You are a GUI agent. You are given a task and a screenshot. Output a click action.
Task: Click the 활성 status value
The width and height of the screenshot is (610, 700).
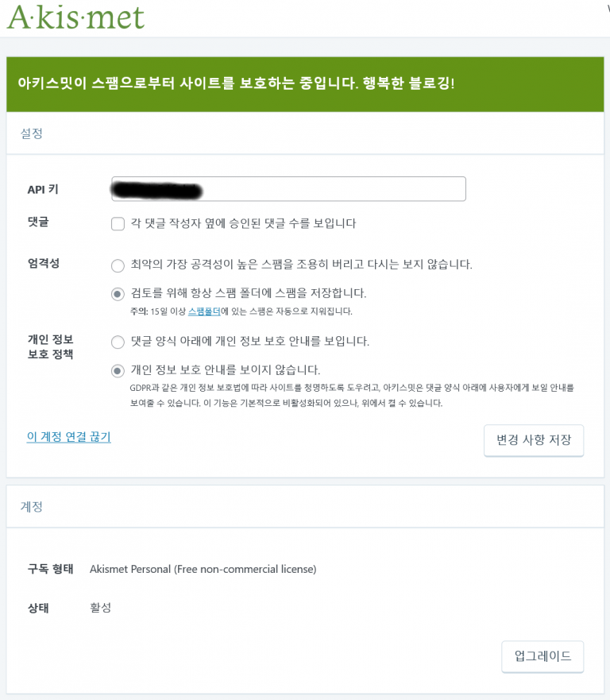[x=100, y=608]
